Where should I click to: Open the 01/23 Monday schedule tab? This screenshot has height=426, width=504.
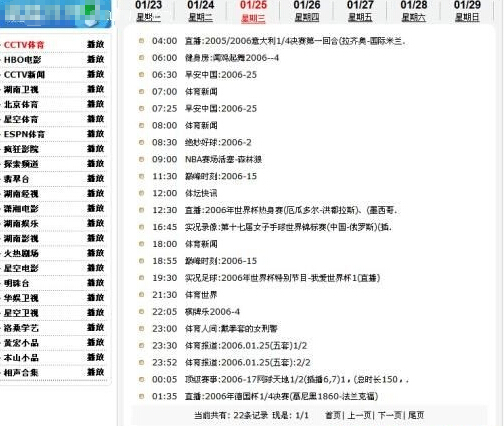click(x=148, y=11)
